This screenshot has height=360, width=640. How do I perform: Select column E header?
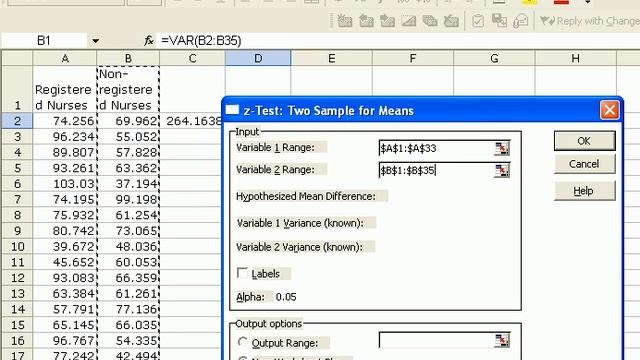[x=331, y=58]
